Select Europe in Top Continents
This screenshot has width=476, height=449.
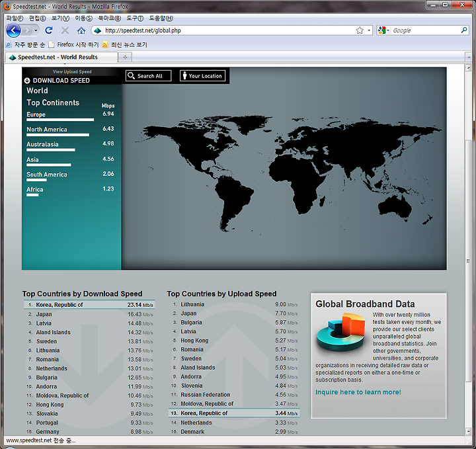point(36,114)
